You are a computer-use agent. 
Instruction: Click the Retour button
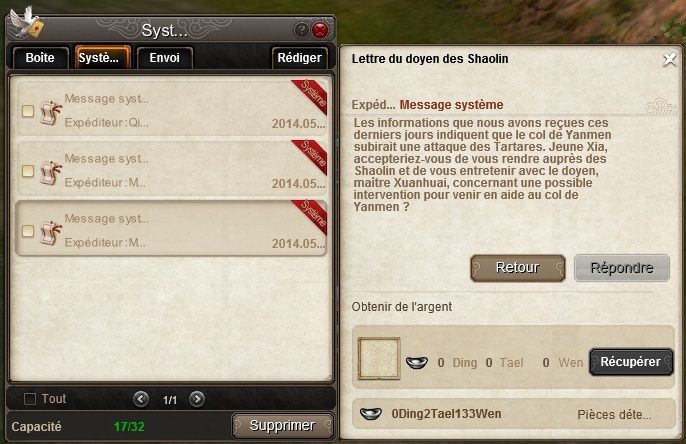coord(518,268)
